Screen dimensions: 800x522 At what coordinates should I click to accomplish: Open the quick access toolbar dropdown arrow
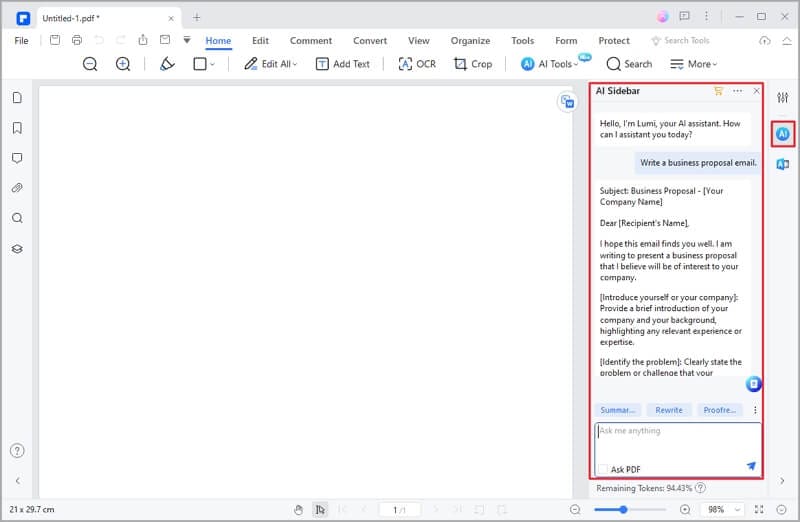click(187, 40)
